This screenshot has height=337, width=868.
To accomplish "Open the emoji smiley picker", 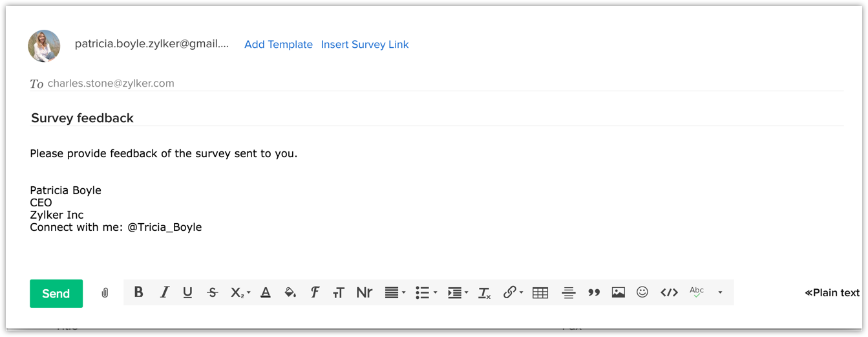I will coord(642,292).
